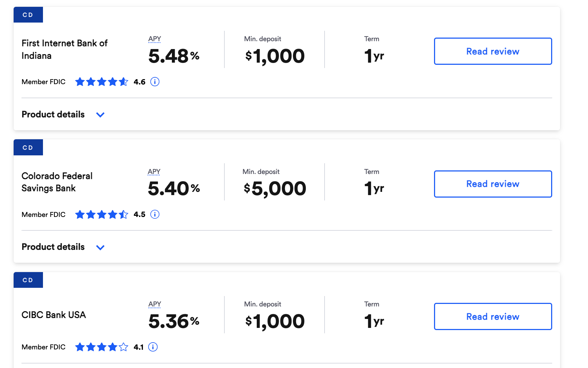Click CD badge on First Internet Bank card

click(x=28, y=15)
